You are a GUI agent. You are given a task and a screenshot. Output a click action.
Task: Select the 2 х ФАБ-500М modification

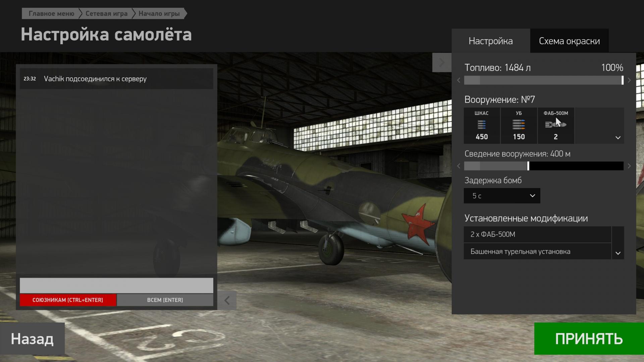tap(537, 234)
